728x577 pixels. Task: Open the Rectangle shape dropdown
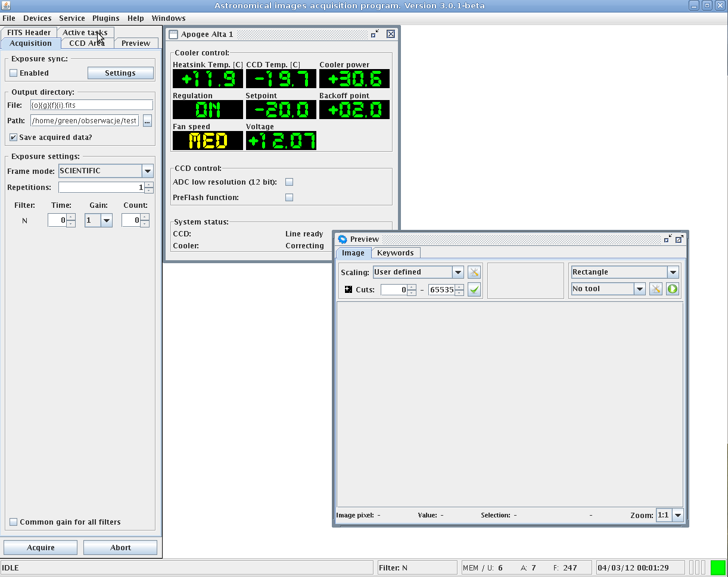[x=673, y=272]
